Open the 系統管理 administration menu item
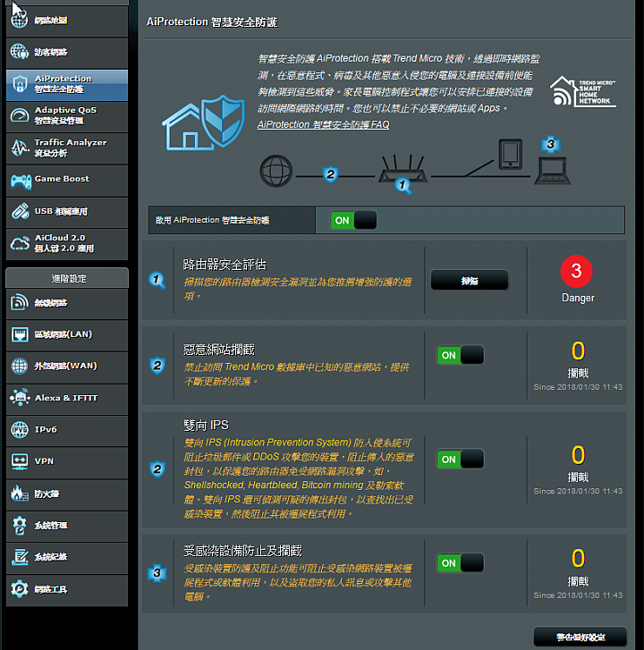The image size is (644, 650). (x=67, y=526)
